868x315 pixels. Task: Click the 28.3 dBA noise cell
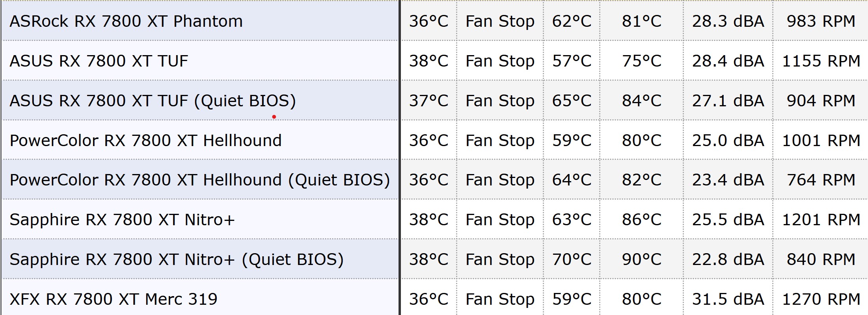click(728, 21)
